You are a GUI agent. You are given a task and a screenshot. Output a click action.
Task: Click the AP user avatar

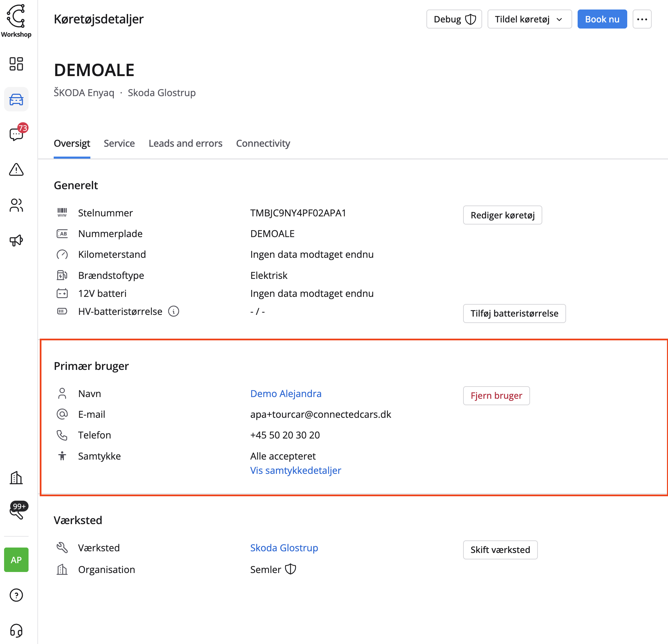point(16,559)
